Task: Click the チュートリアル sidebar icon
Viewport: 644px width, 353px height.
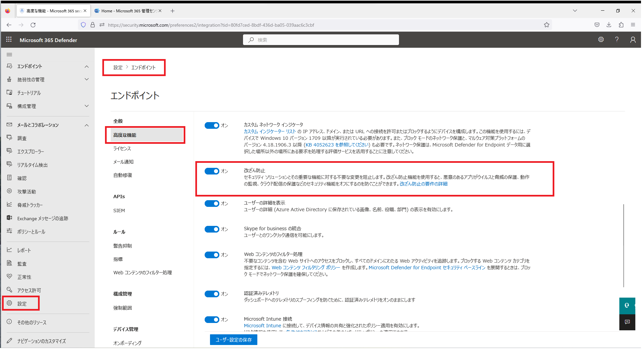Action: pyautogui.click(x=9, y=93)
